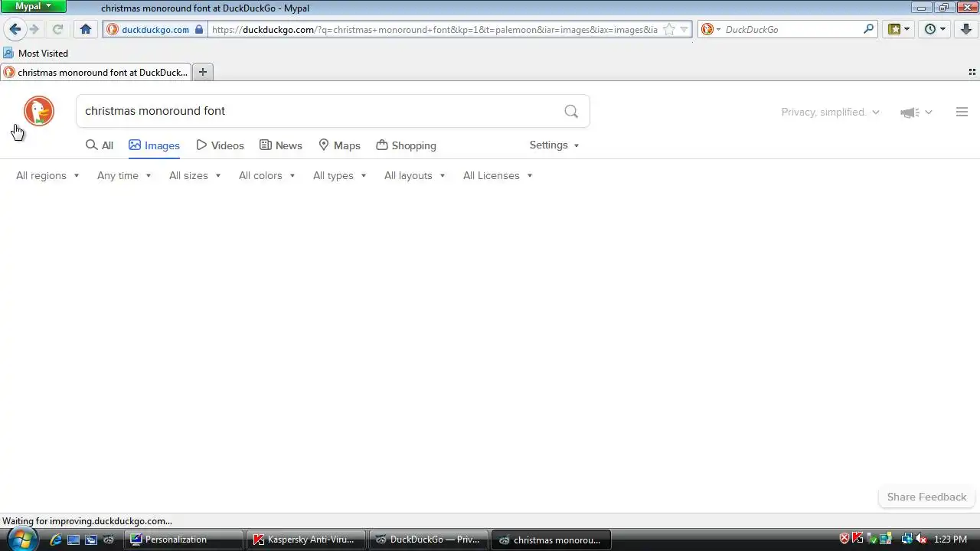Expand the All regions filter
Image resolution: width=980 pixels, height=551 pixels.
[x=47, y=175]
